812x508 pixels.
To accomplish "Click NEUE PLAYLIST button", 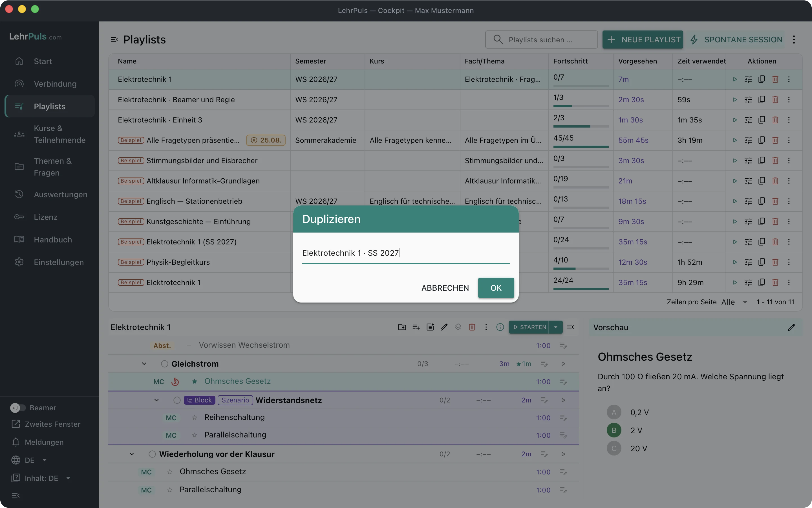I will pyautogui.click(x=643, y=40).
